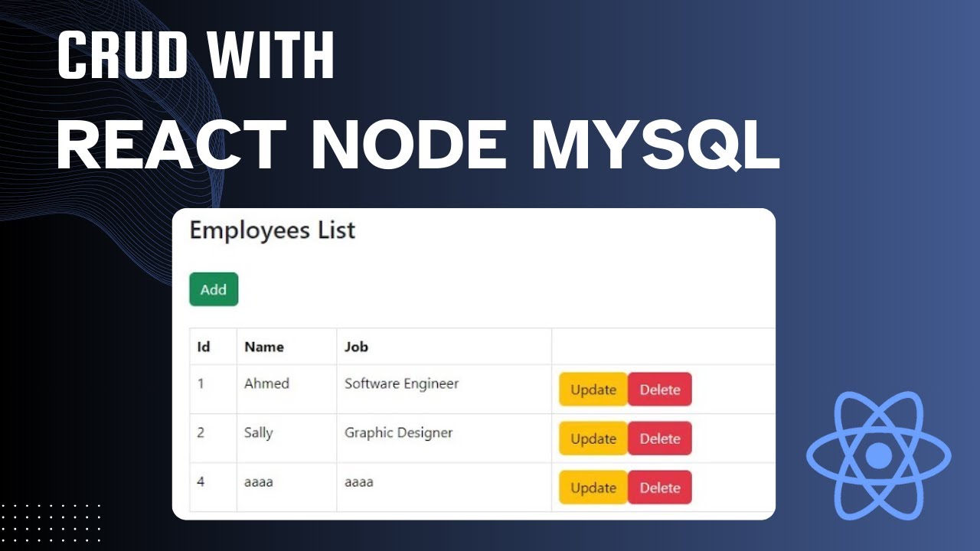Viewport: 980px width, 551px height.
Task: Click Update for employee Ahmed
Action: pos(593,390)
